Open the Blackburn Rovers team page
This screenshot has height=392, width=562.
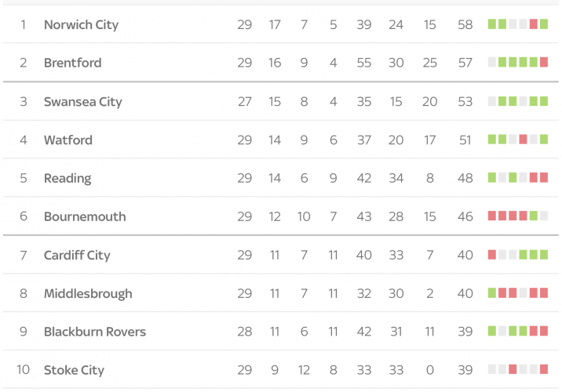coord(95,332)
